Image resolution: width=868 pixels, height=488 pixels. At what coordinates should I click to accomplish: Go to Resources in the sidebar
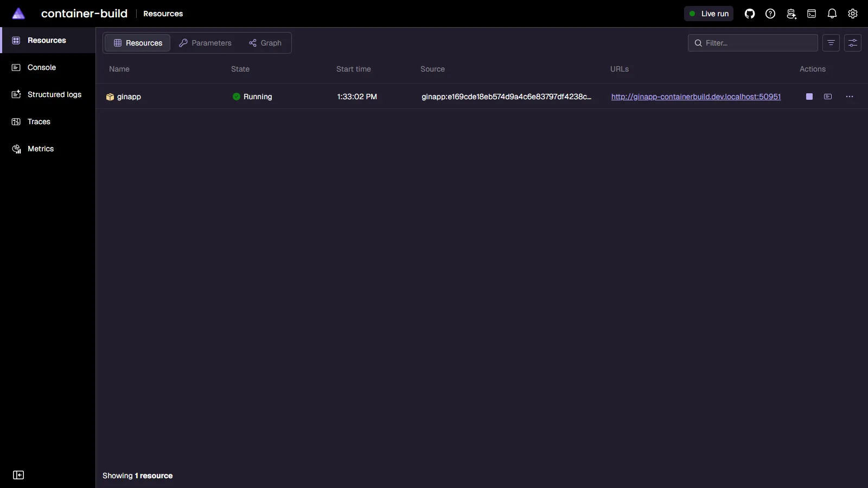(48, 40)
